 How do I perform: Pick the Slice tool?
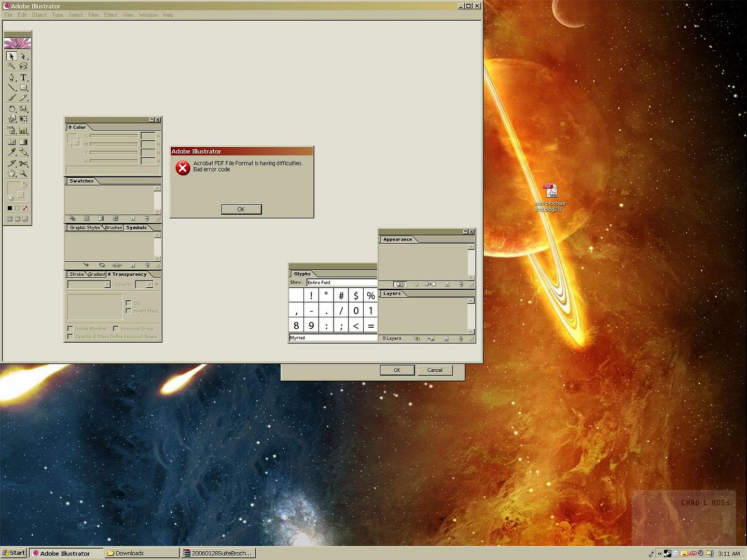click(11, 163)
